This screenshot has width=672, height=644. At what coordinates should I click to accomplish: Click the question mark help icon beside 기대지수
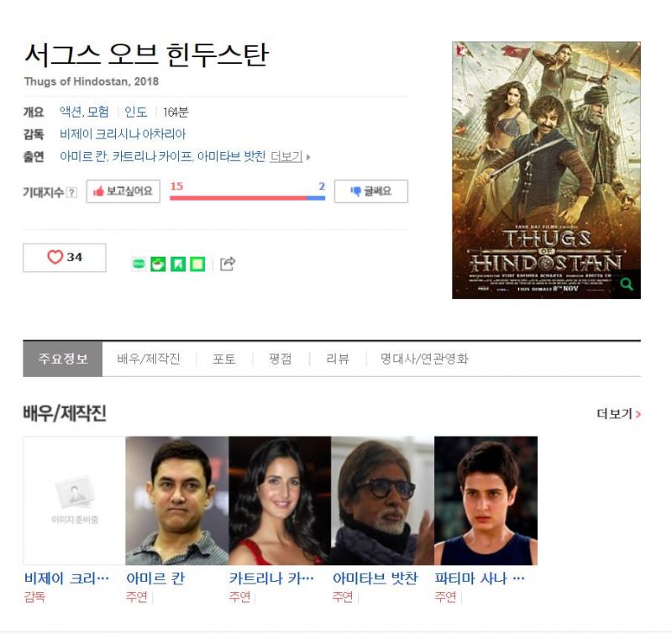click(72, 192)
